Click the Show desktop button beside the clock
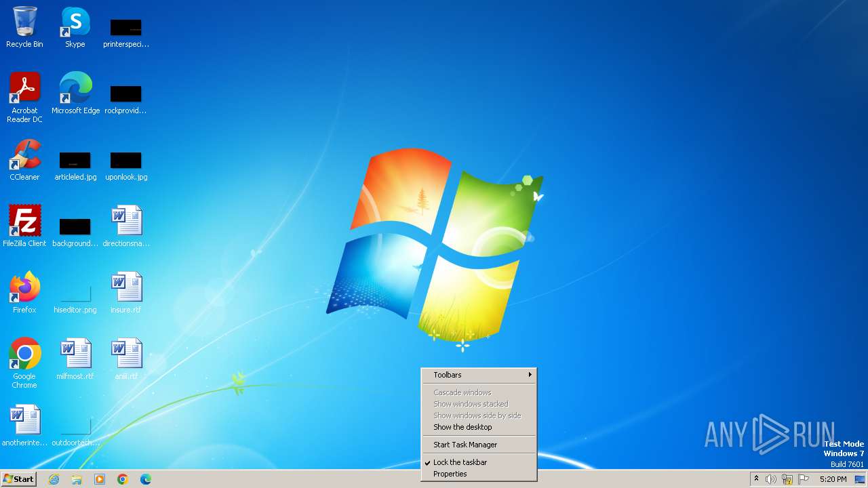This screenshot has height=488, width=868. tap(861, 479)
